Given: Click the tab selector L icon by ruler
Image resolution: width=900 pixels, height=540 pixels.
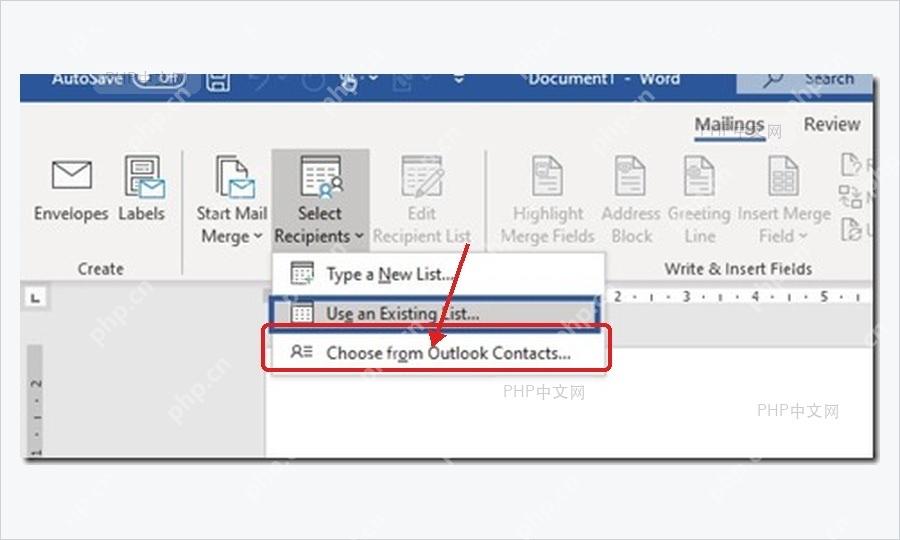Looking at the screenshot, I should 36,298.
